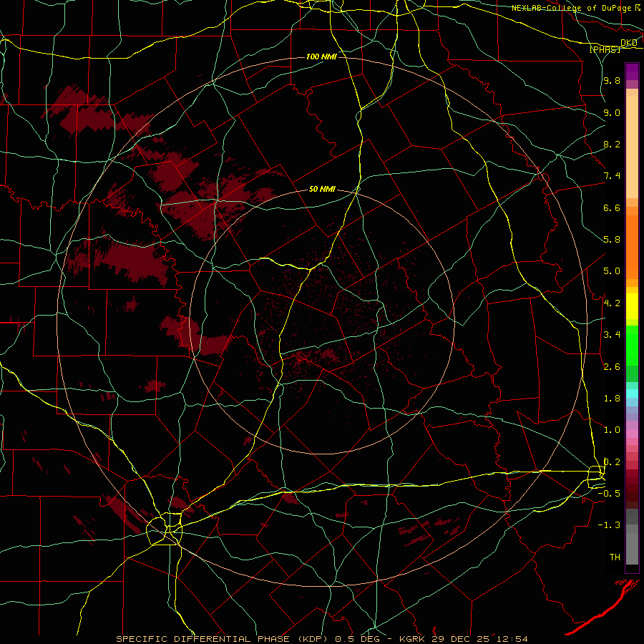Click the [PHAS] label above the color bar

605,49
